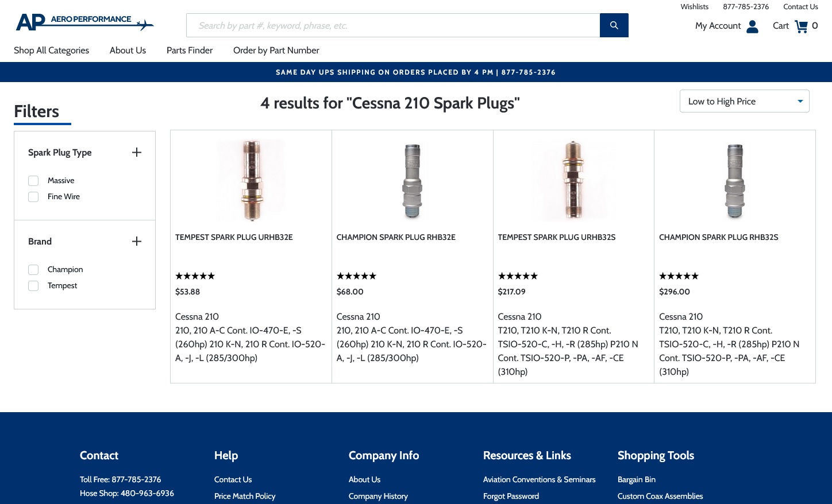Viewport: 832px width, 504px height.
Task: Click CHAMPION SPARK PLUG RHB32E title
Action: [396, 237]
